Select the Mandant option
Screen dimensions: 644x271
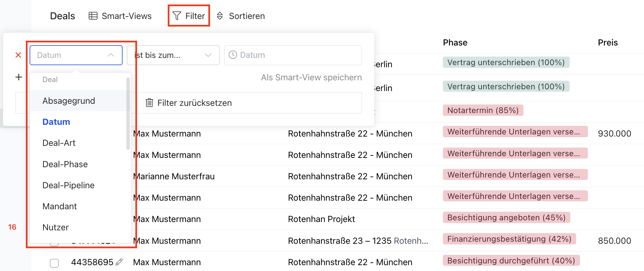coord(60,206)
